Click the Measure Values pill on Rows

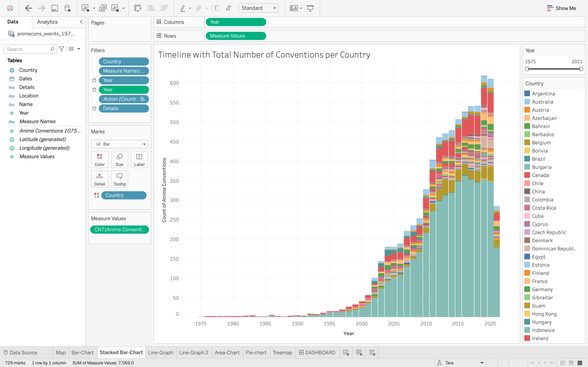coord(235,36)
